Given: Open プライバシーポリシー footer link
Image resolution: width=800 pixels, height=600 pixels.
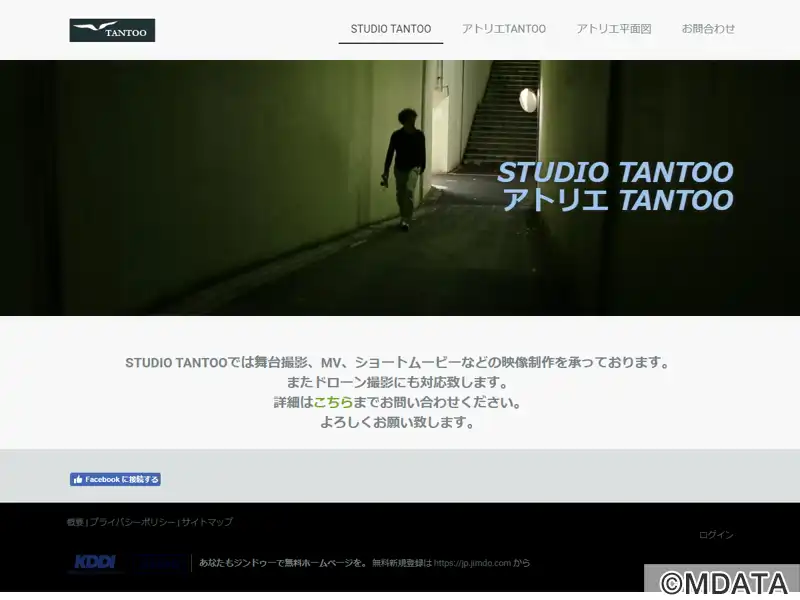Looking at the screenshot, I should [x=133, y=522].
